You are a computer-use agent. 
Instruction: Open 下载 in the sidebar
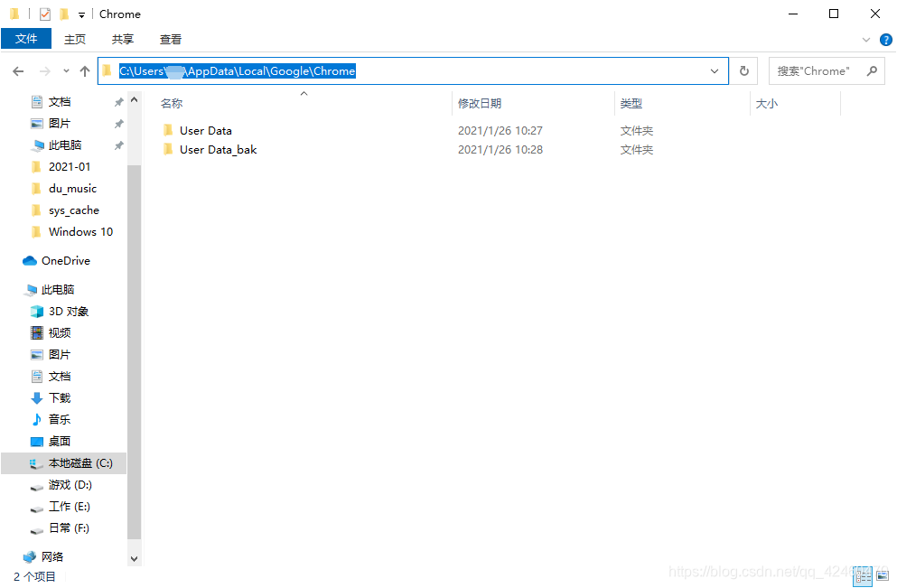pyautogui.click(x=60, y=398)
